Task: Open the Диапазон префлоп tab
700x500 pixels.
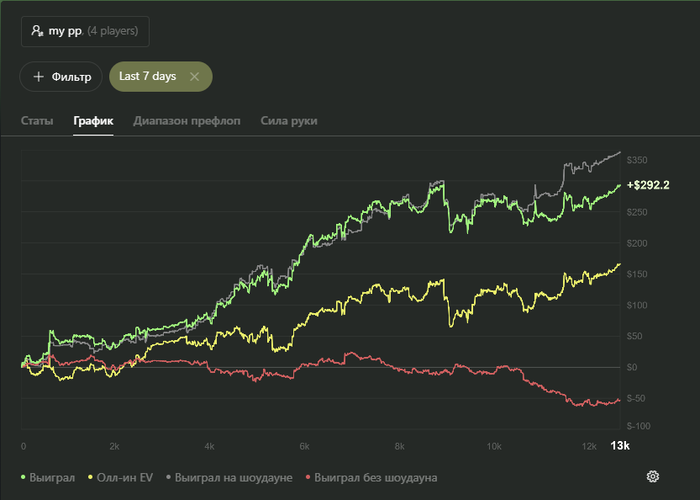Action: click(187, 121)
